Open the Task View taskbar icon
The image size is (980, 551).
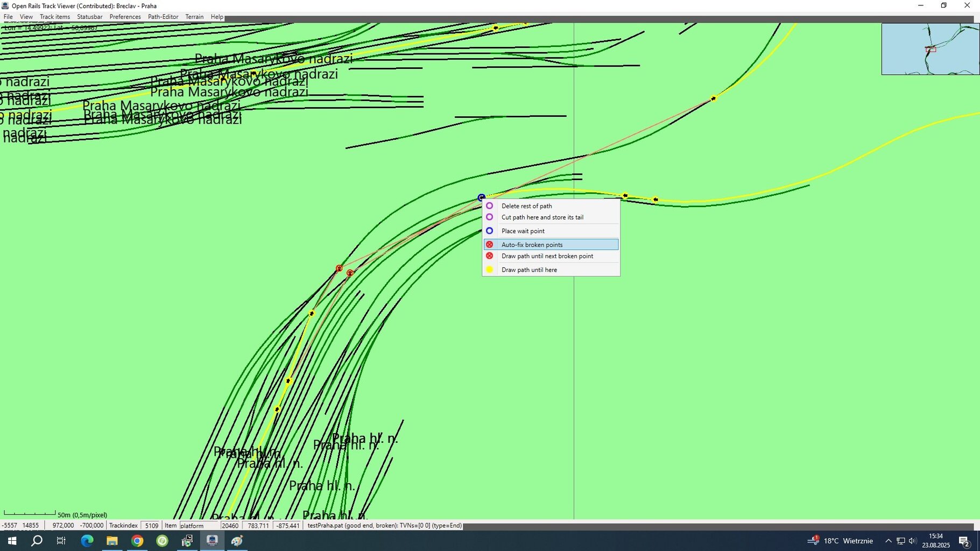coord(61,541)
